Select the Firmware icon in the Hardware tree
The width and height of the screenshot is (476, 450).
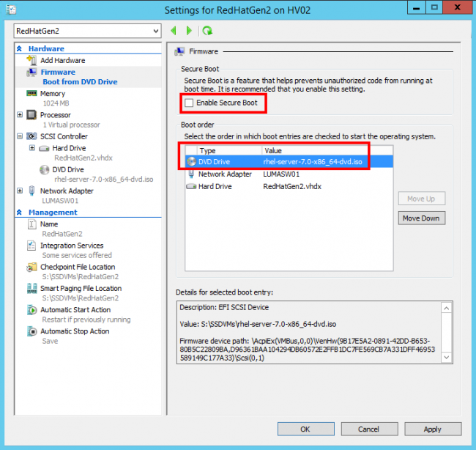tap(31, 73)
